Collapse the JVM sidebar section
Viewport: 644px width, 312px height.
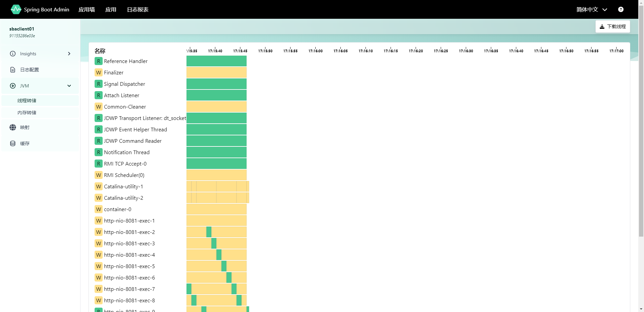pyautogui.click(x=69, y=86)
